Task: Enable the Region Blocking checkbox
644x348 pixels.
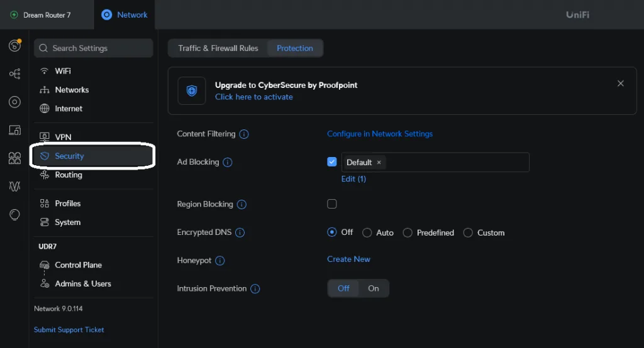Action: [332, 204]
